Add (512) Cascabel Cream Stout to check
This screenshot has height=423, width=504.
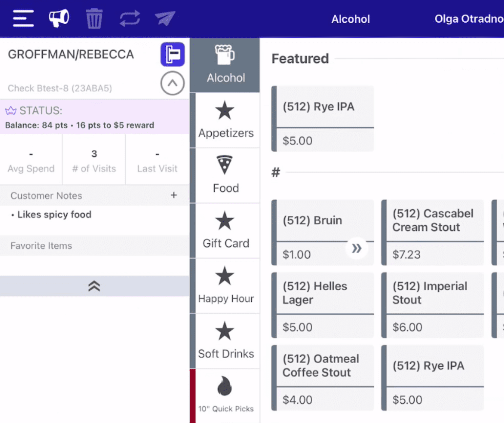(432, 233)
